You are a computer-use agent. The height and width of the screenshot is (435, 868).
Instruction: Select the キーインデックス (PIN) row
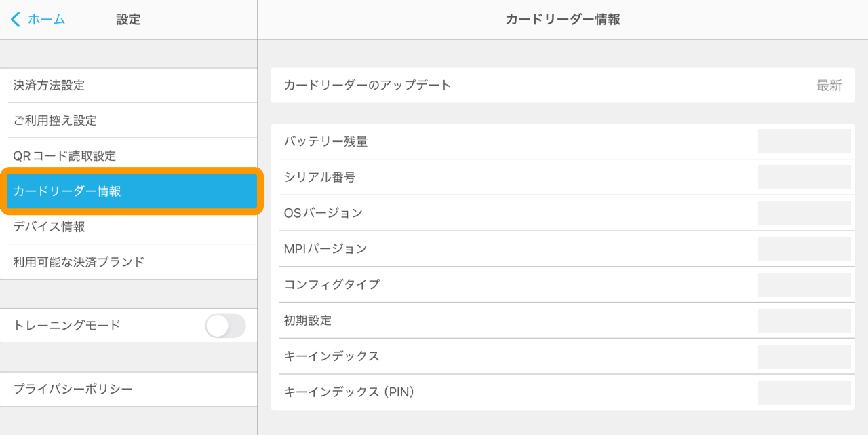pyautogui.click(x=515, y=392)
